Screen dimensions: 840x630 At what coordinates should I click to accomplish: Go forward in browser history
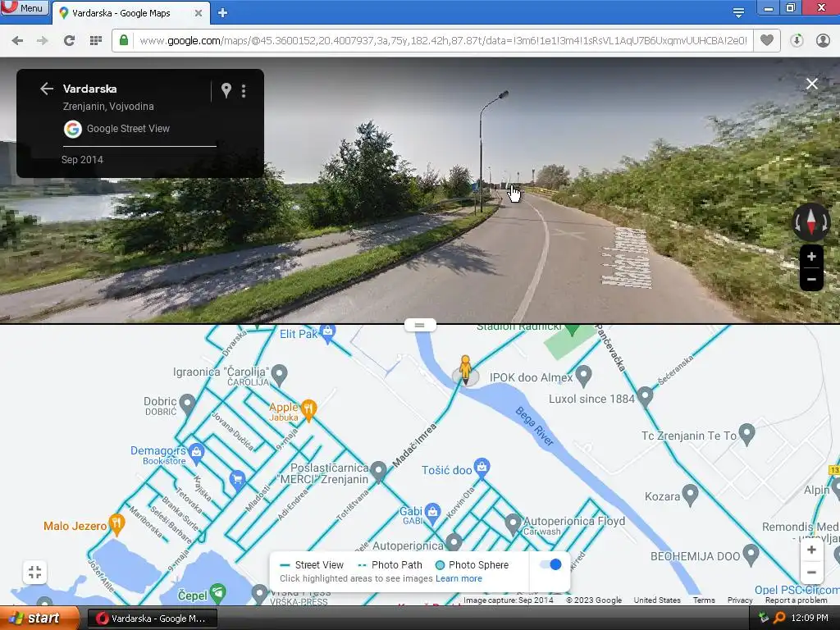click(x=43, y=41)
